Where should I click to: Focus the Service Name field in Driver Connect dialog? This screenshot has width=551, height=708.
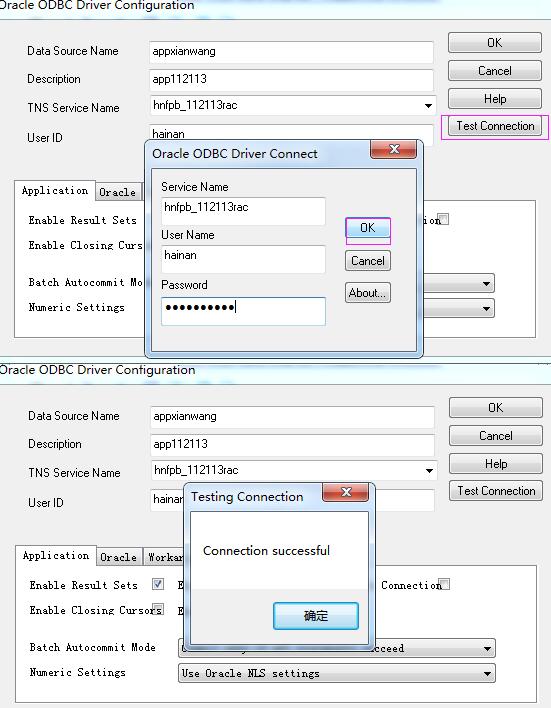(x=243, y=210)
